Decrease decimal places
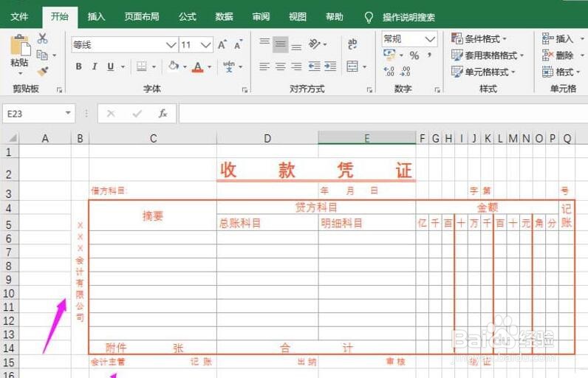Image resolution: width=588 pixels, height=378 pixels. tap(406, 71)
